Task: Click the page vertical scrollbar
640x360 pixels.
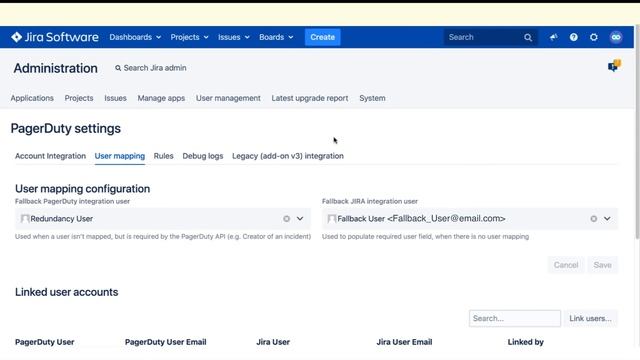Action: click(x=638, y=131)
